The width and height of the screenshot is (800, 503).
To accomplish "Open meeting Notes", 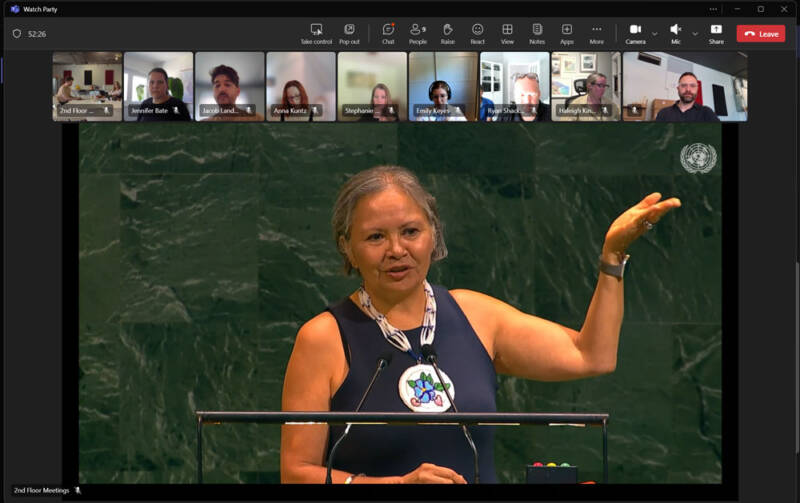I will point(537,34).
